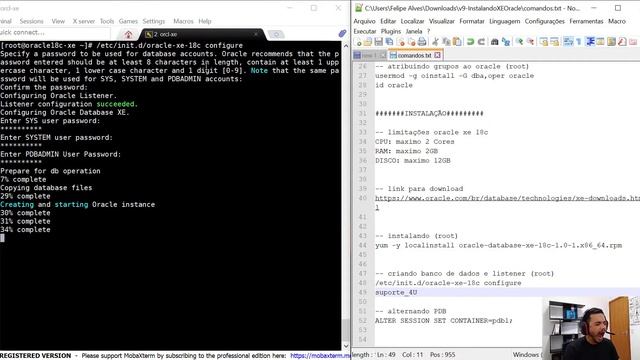Open the document map icon
The width and height of the screenshot is (640, 360).
point(611,42)
